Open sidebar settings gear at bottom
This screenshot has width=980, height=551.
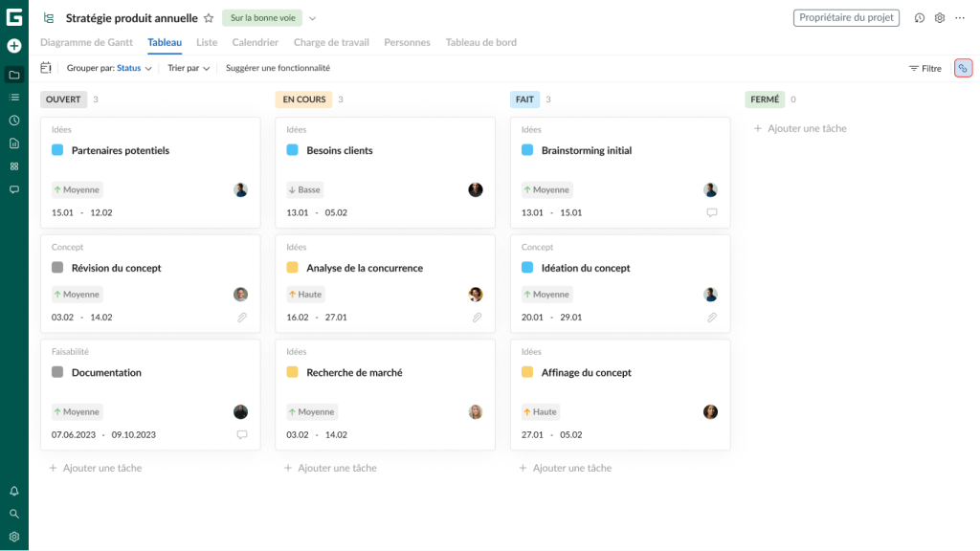pos(13,537)
